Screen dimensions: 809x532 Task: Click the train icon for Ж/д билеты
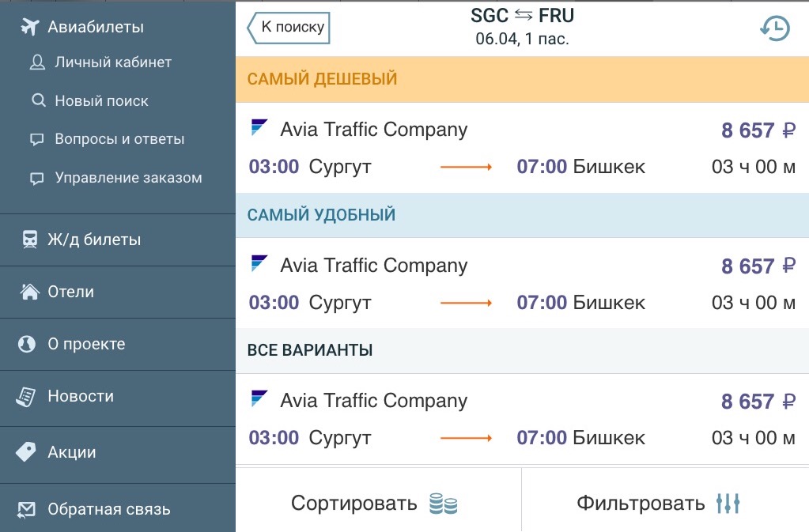pyautogui.click(x=29, y=240)
